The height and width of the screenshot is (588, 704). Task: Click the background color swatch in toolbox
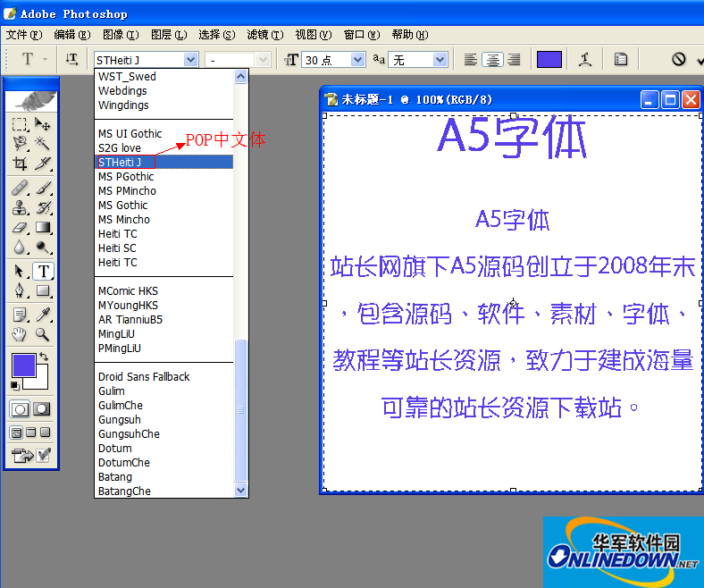pyautogui.click(x=40, y=382)
